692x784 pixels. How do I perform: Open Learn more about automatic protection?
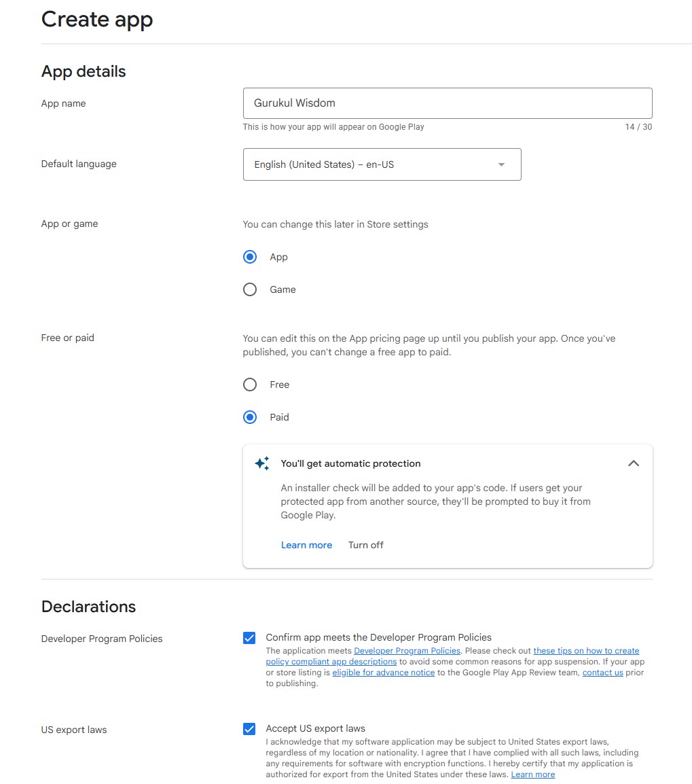click(x=306, y=545)
